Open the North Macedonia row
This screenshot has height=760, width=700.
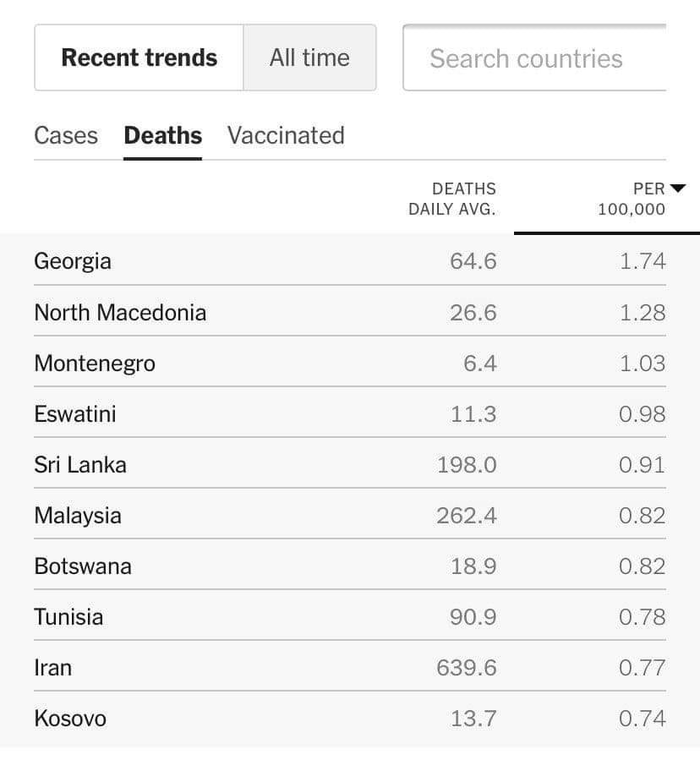[350, 312]
